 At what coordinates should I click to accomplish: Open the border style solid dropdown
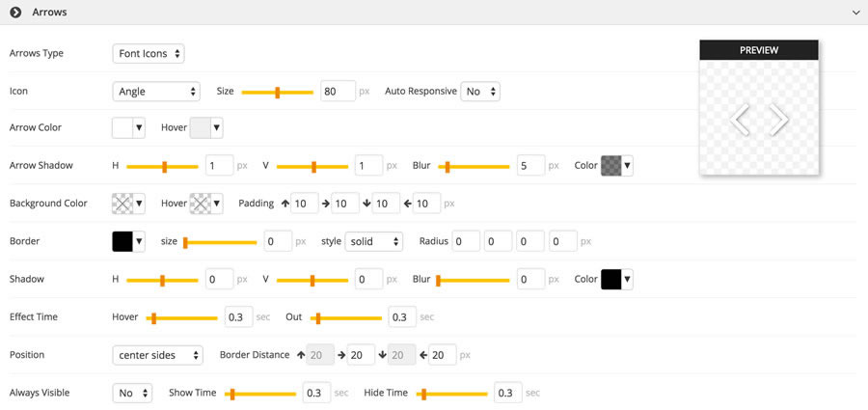coord(373,241)
